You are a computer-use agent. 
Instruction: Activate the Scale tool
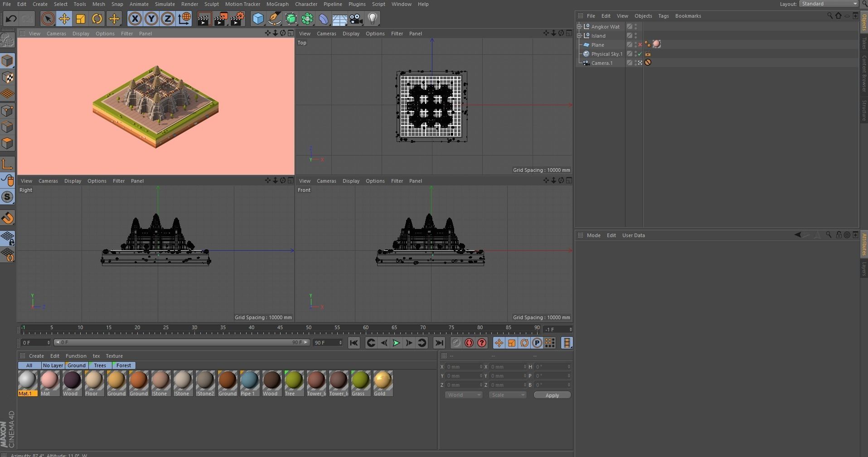81,19
